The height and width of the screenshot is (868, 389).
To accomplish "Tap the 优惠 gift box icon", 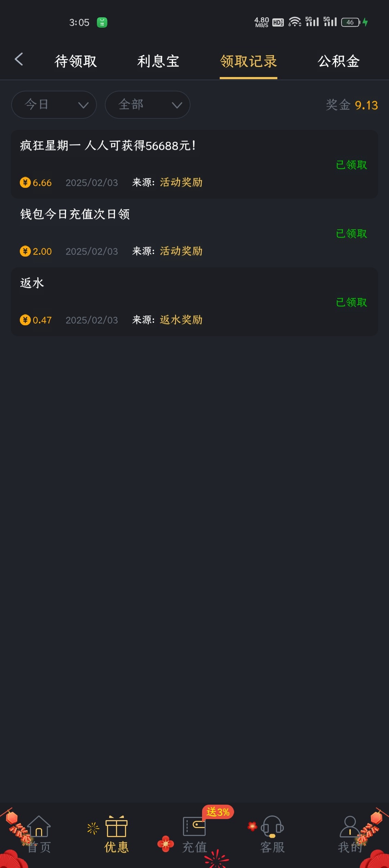I will pos(116,827).
